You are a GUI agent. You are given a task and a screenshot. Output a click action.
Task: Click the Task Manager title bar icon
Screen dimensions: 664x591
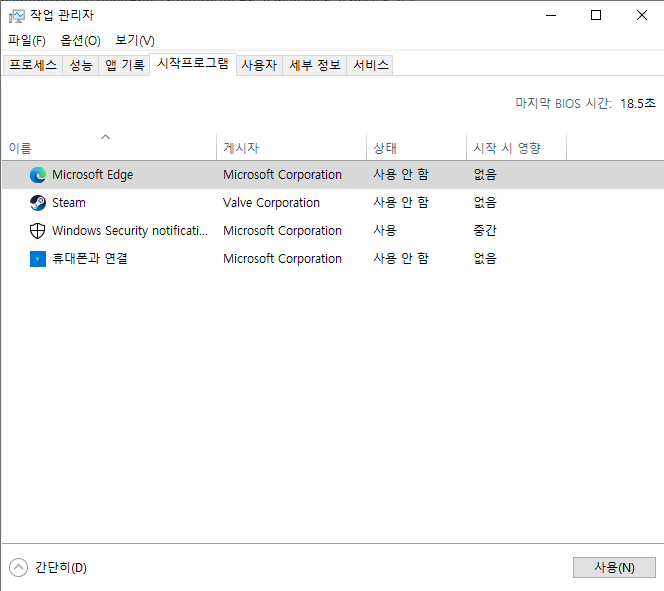pyautogui.click(x=17, y=16)
